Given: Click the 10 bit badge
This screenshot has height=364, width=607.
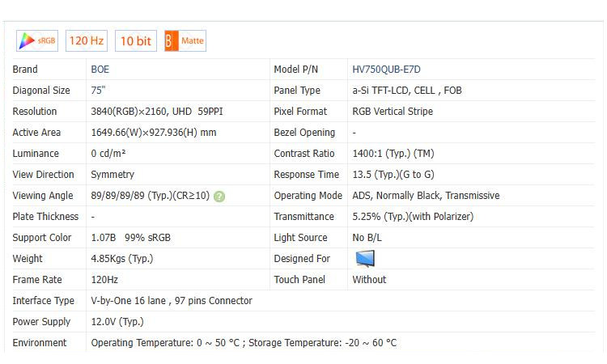Looking at the screenshot, I should tap(136, 40).
